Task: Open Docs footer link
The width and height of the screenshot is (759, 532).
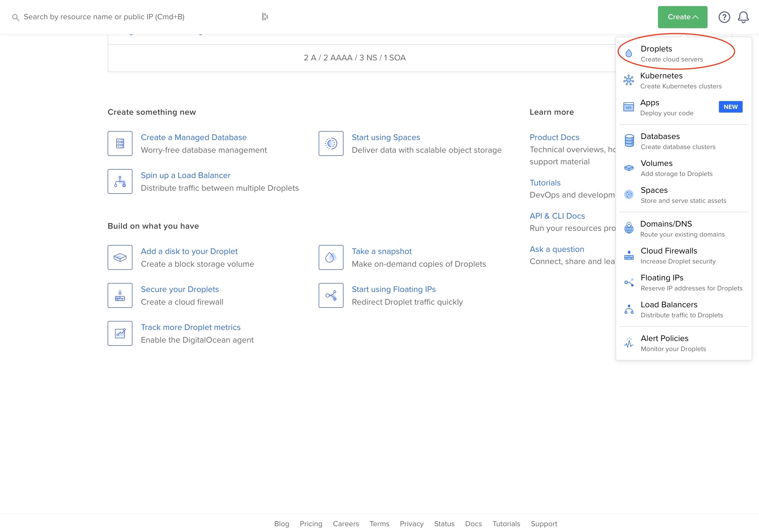Action: 473,524
